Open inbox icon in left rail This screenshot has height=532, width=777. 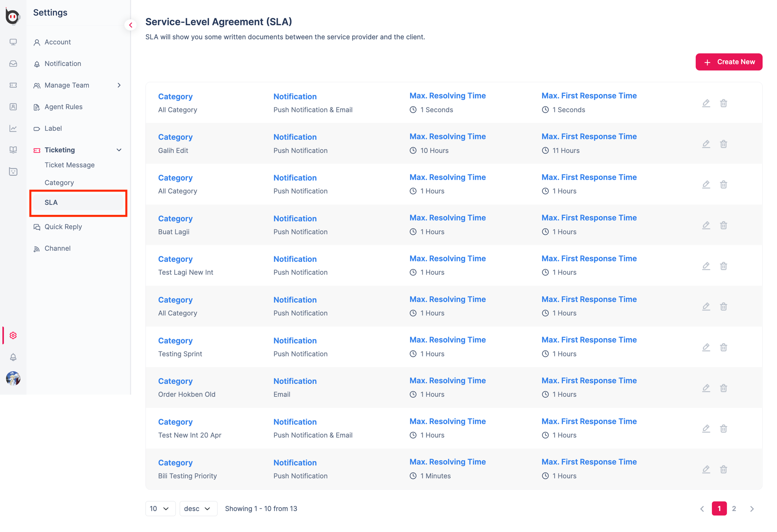click(13, 64)
